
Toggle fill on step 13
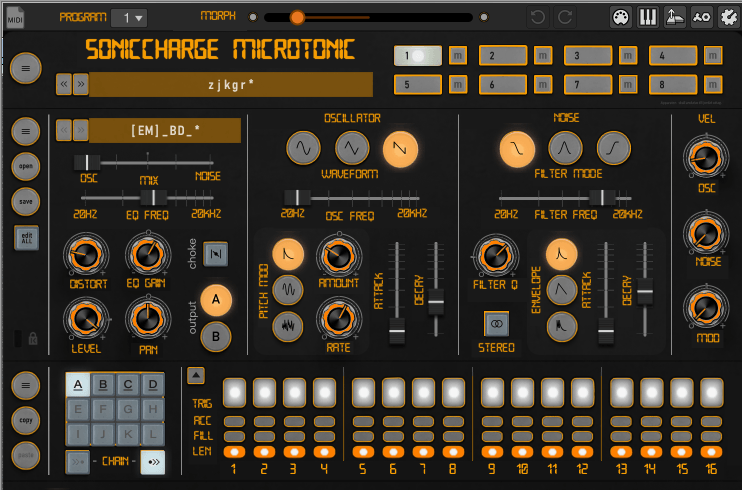621,436
